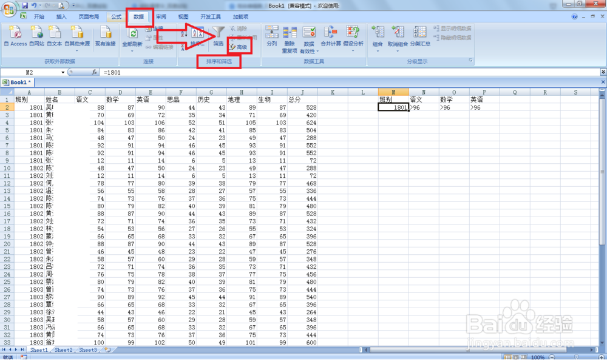Click the vertical scrollbar
The width and height of the screenshot is (607, 364).
602,170
